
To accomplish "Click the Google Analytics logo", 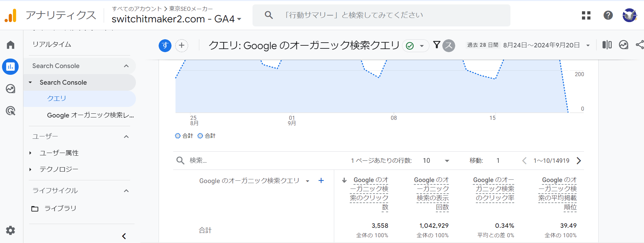I will pos(11,15).
